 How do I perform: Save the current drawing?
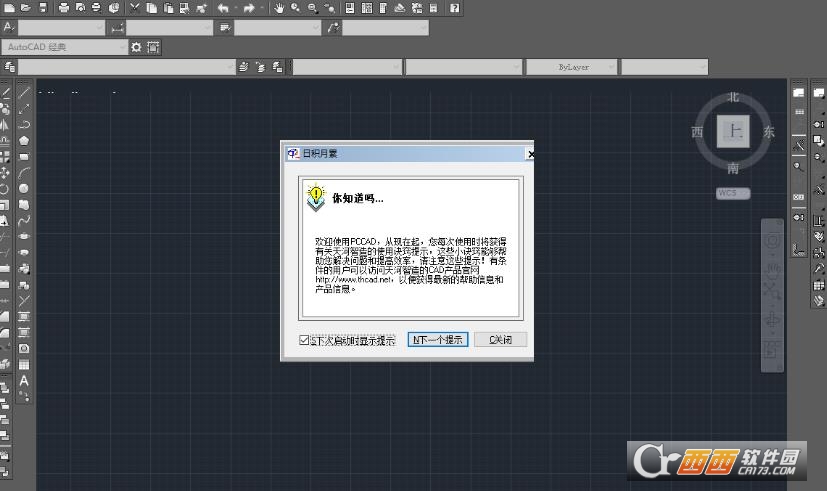[x=43, y=8]
